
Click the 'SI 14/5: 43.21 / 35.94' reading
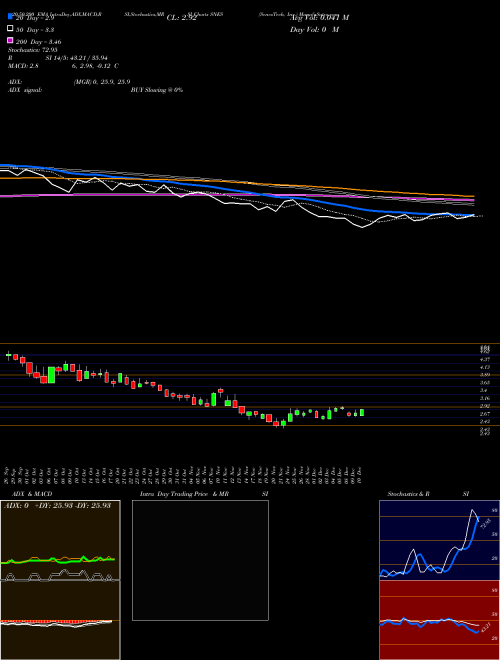coord(77,58)
